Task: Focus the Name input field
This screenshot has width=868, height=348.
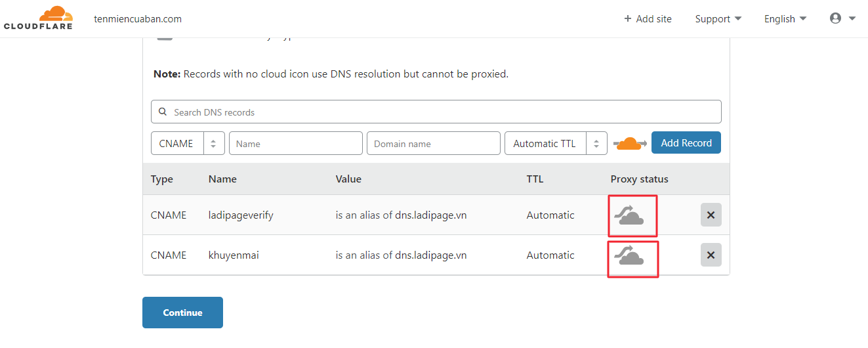Action: (295, 143)
